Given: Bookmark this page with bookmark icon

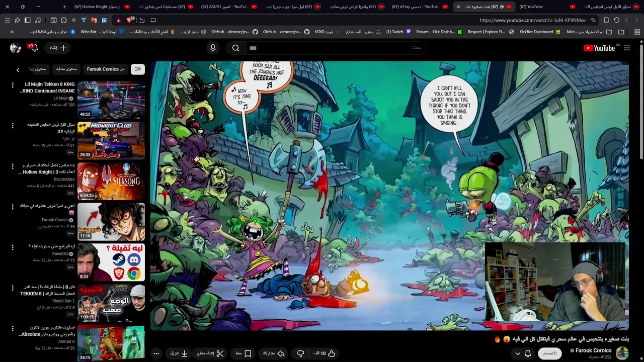Looking at the screenshot, I should pos(606,20).
